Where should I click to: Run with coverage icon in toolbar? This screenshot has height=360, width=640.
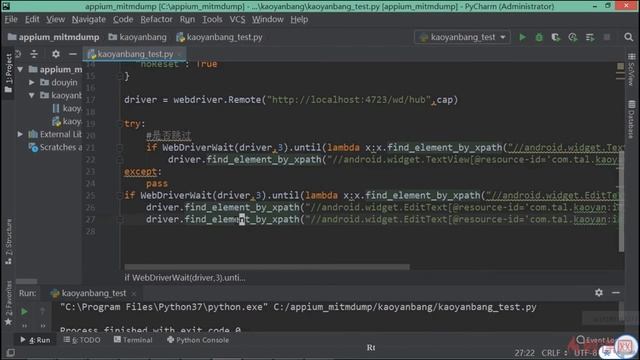coord(556,37)
